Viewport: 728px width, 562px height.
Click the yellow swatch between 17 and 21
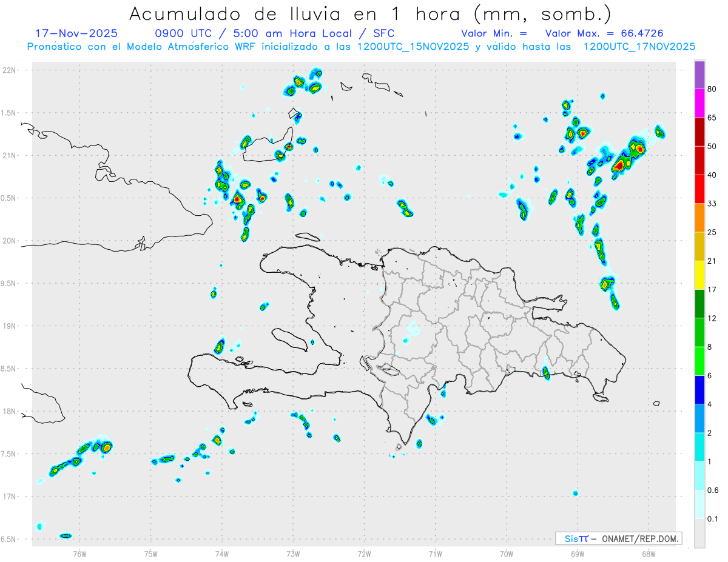point(699,275)
